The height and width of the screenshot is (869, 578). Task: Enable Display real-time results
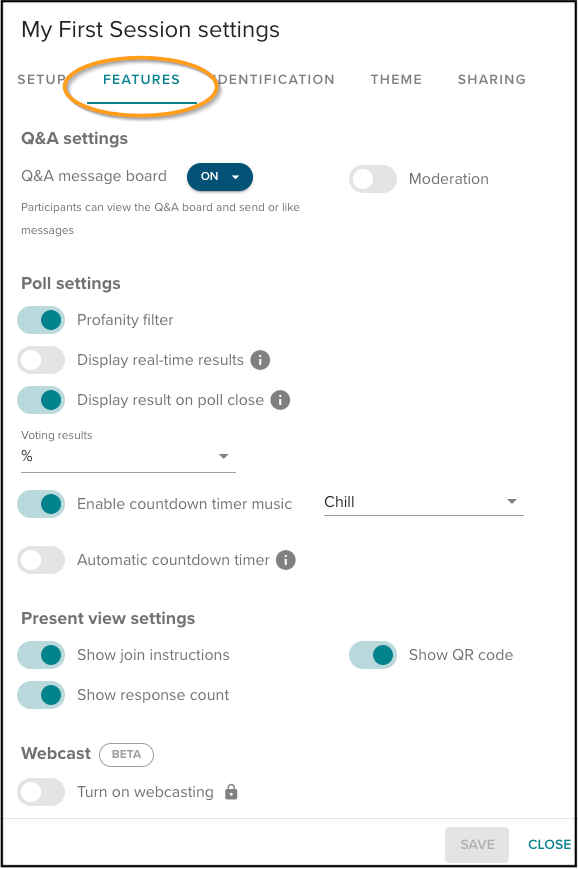click(41, 360)
